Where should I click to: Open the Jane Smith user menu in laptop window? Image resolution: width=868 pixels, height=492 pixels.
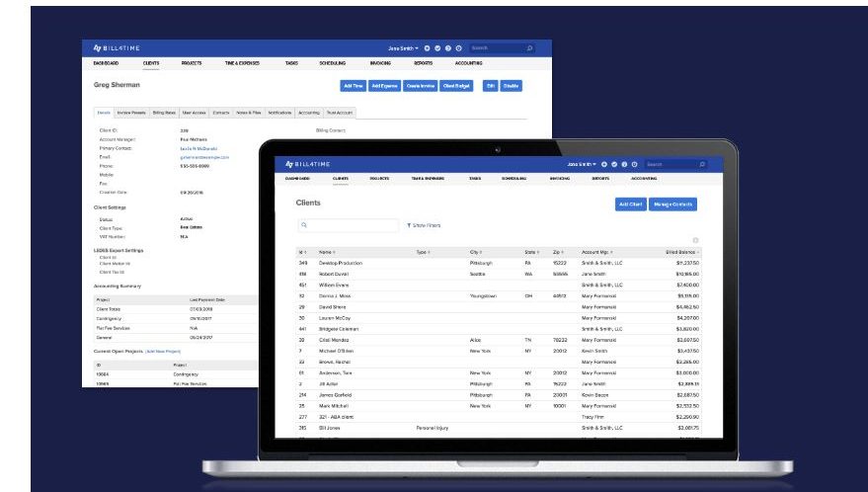[582, 165]
